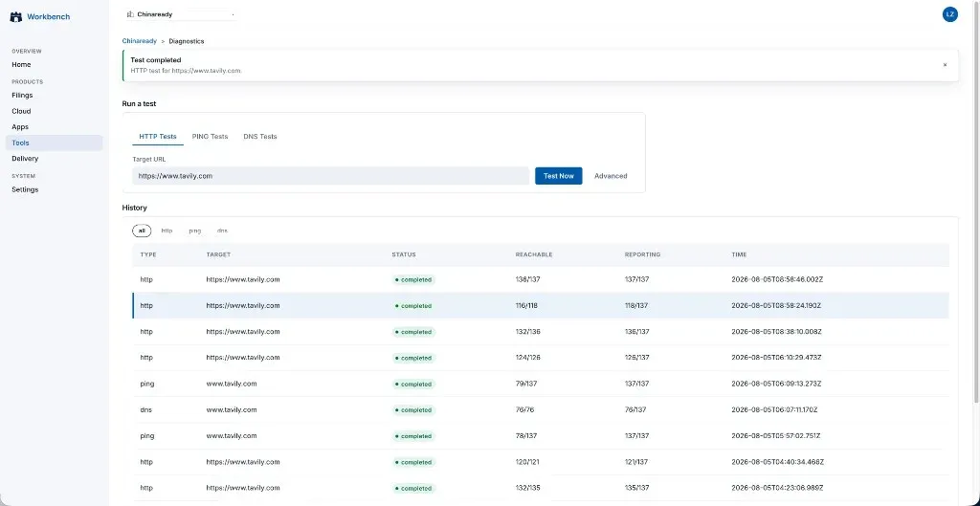Click the Workbench logo icon
Screen dimensions: 980x506
(x=16, y=17)
